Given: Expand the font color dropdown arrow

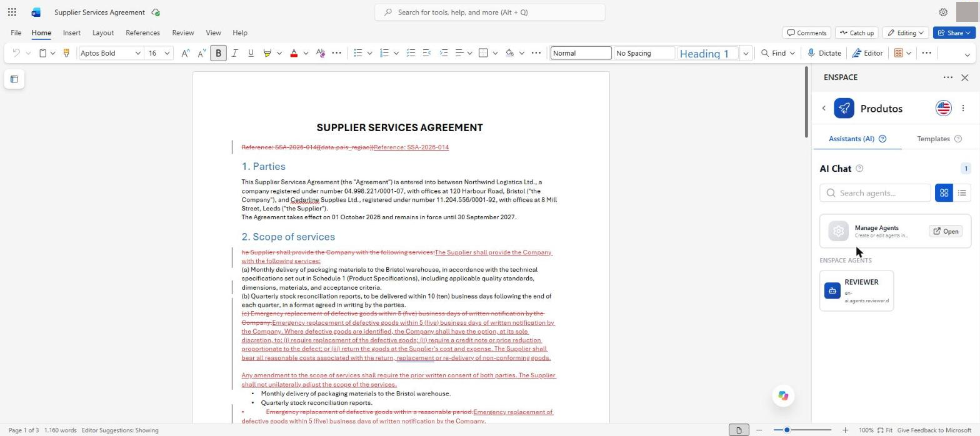Looking at the screenshot, I should click(306, 53).
